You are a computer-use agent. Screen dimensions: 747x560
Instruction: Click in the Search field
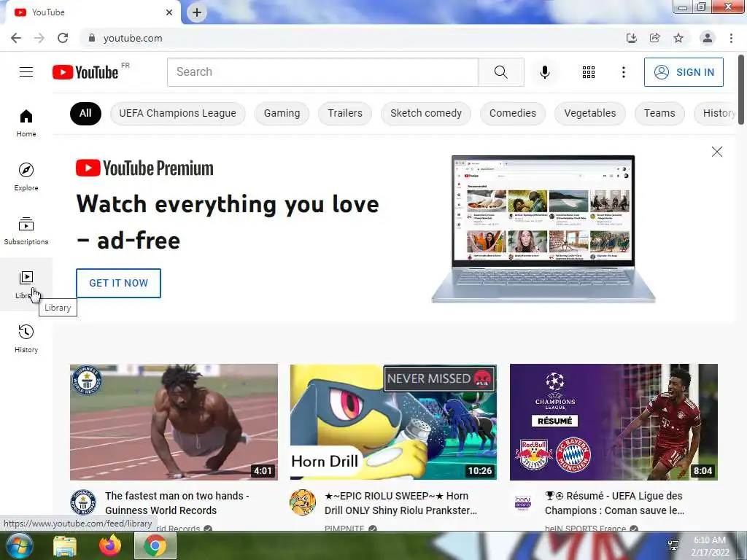322,72
